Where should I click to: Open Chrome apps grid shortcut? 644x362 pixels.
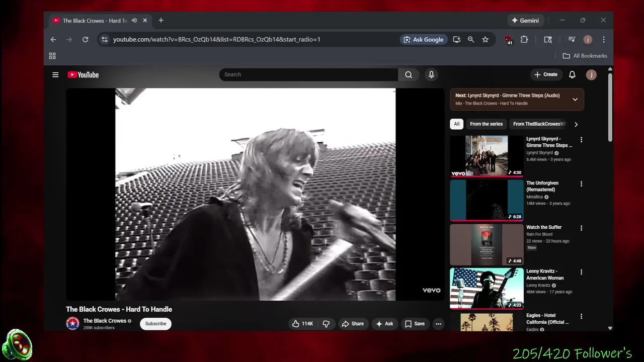52,56
